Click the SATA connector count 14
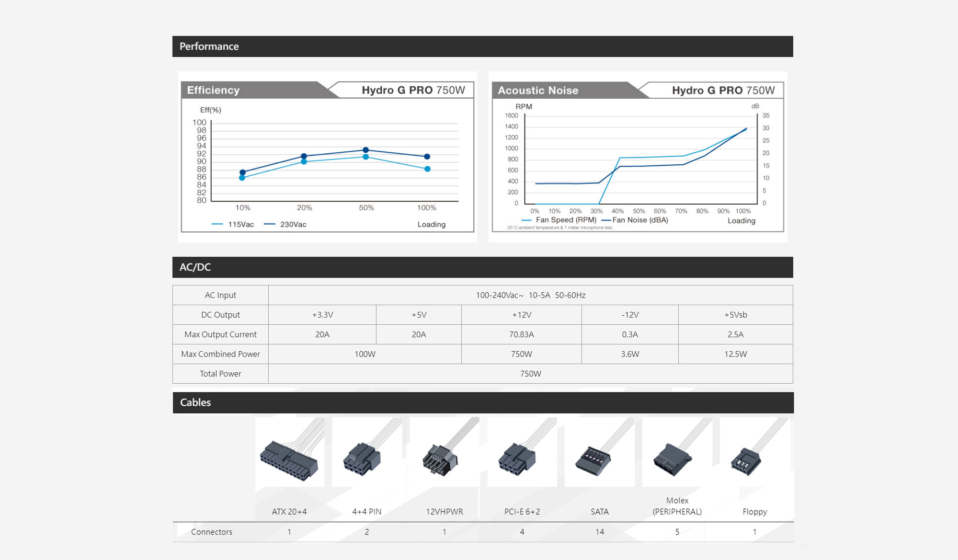The height and width of the screenshot is (560, 958). coord(600,532)
